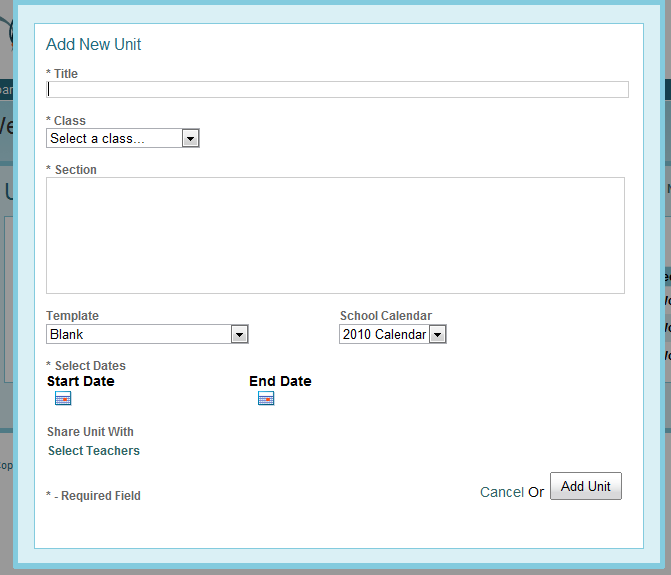Click the Section field label
671x575 pixels.
coord(75,170)
